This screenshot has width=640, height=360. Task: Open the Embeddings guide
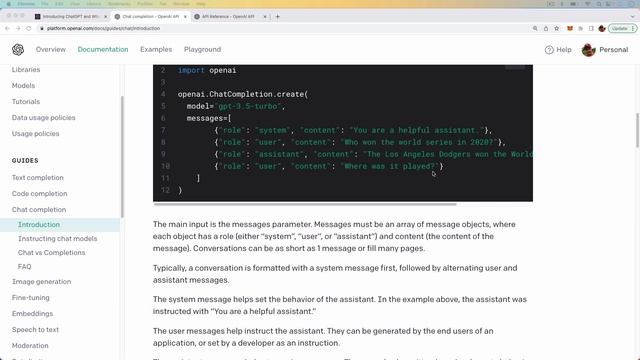pos(32,313)
